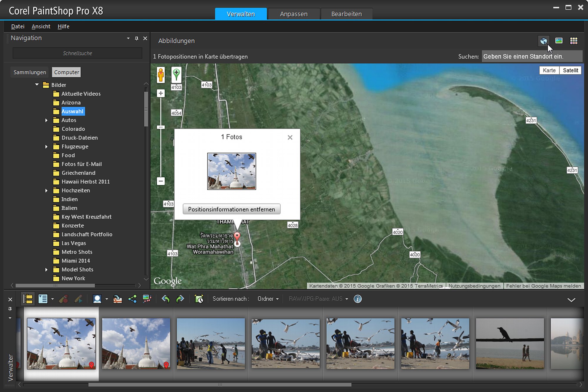Rotate the photo right

[180, 299]
